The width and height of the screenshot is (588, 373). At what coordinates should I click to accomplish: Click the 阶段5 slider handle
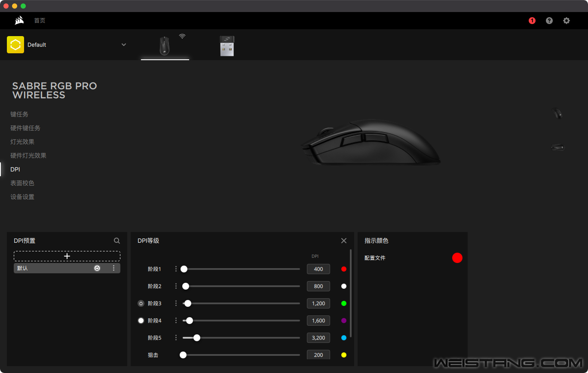pyautogui.click(x=197, y=338)
